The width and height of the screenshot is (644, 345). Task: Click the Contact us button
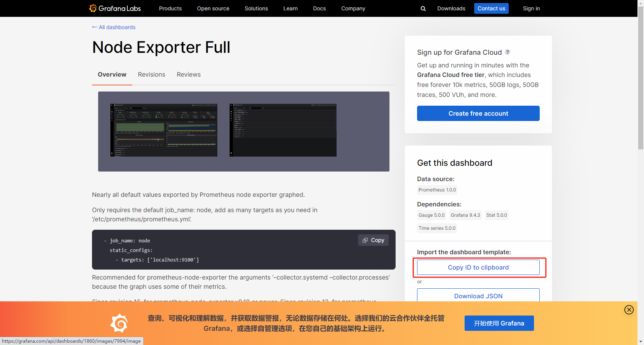click(x=491, y=8)
